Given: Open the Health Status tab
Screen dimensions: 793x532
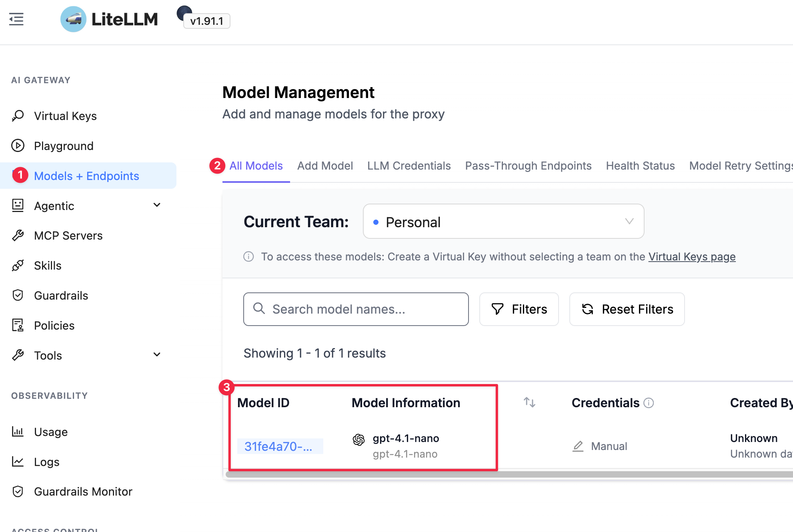Looking at the screenshot, I should pyautogui.click(x=640, y=166).
